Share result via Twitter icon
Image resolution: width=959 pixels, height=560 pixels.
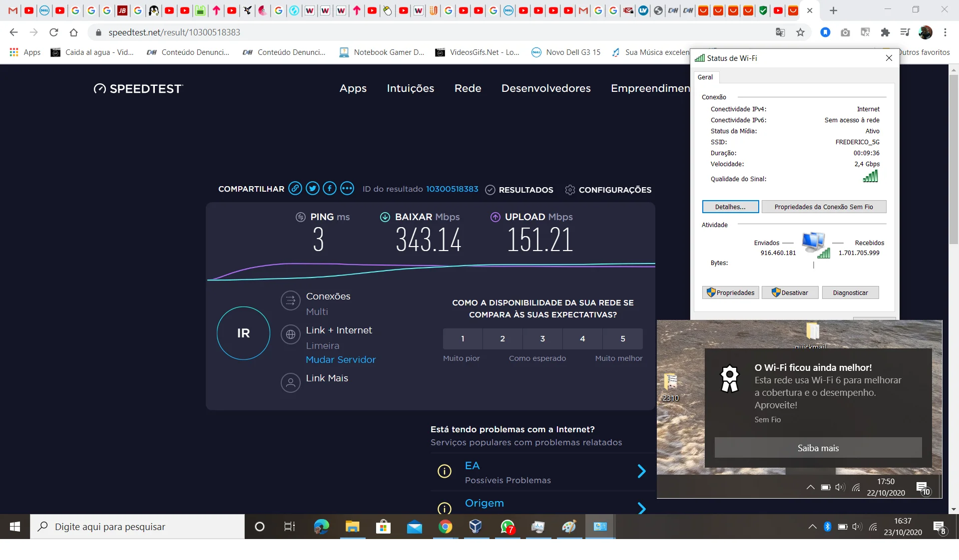tap(313, 189)
